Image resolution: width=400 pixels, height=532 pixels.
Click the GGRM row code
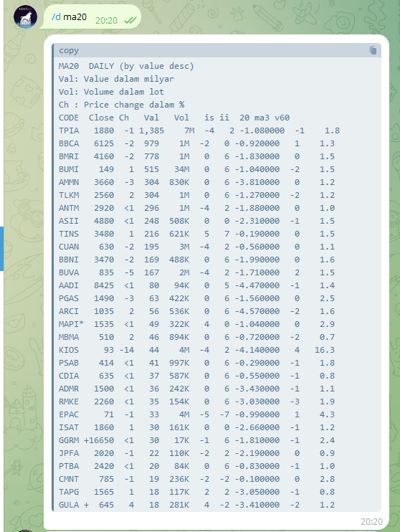[x=69, y=440]
